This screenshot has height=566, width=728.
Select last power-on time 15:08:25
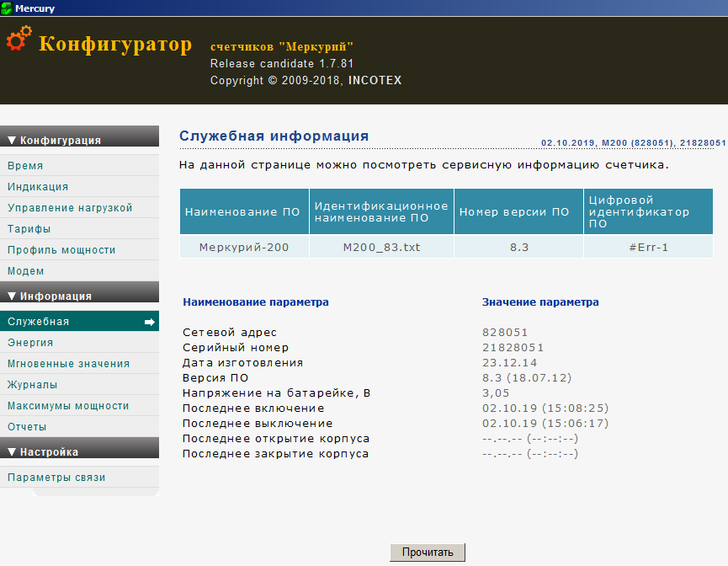pos(576,408)
